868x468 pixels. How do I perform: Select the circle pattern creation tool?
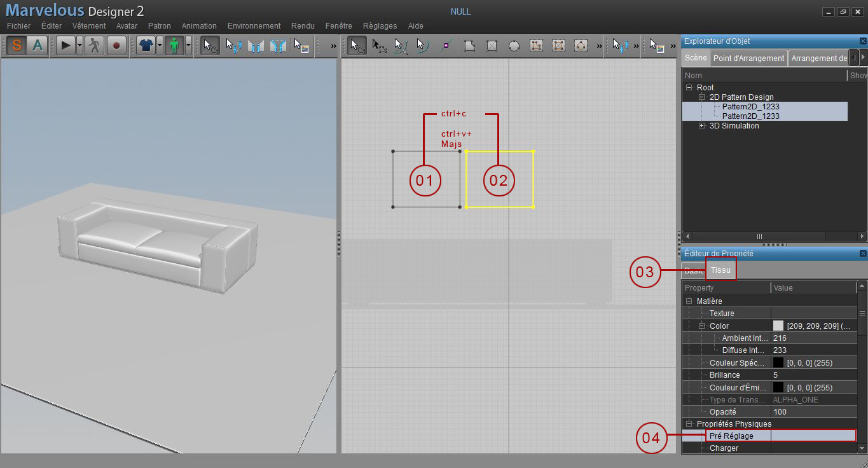(514, 46)
